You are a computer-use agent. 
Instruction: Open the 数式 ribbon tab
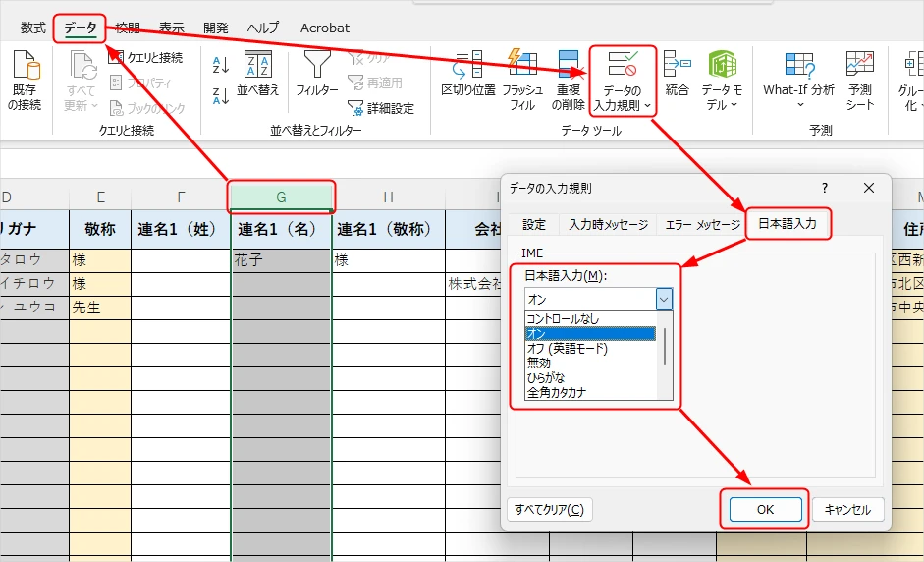[x=33, y=28]
